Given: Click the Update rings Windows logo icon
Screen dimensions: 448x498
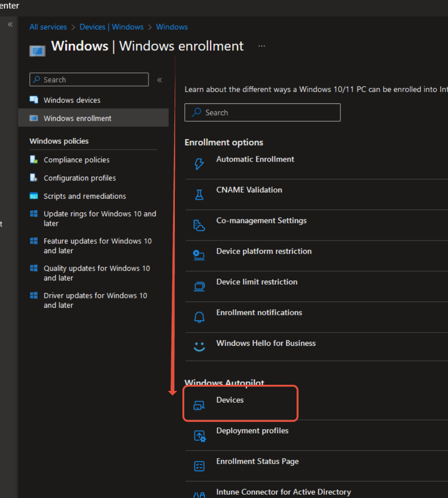Looking at the screenshot, I should click(34, 213).
